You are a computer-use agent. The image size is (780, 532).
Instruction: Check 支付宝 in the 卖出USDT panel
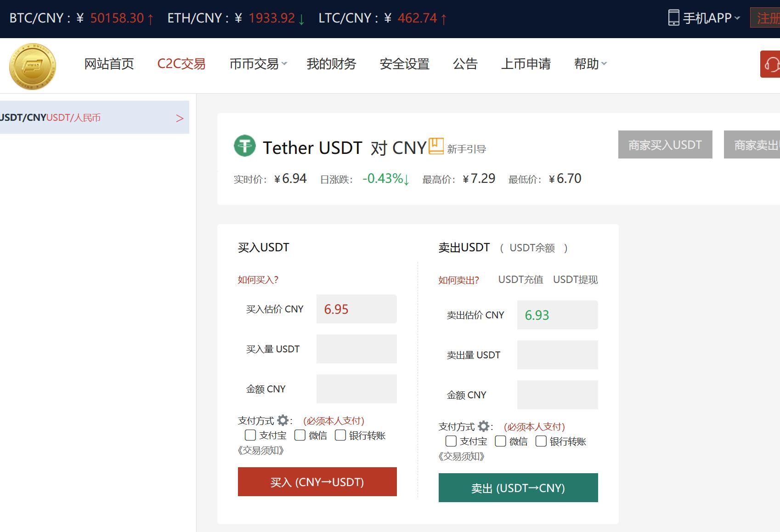[451, 441]
